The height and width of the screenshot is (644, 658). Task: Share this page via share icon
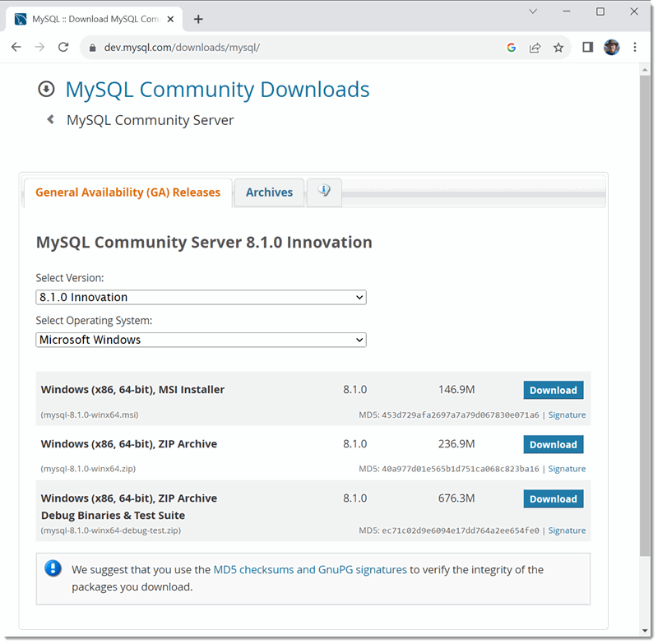[535, 48]
